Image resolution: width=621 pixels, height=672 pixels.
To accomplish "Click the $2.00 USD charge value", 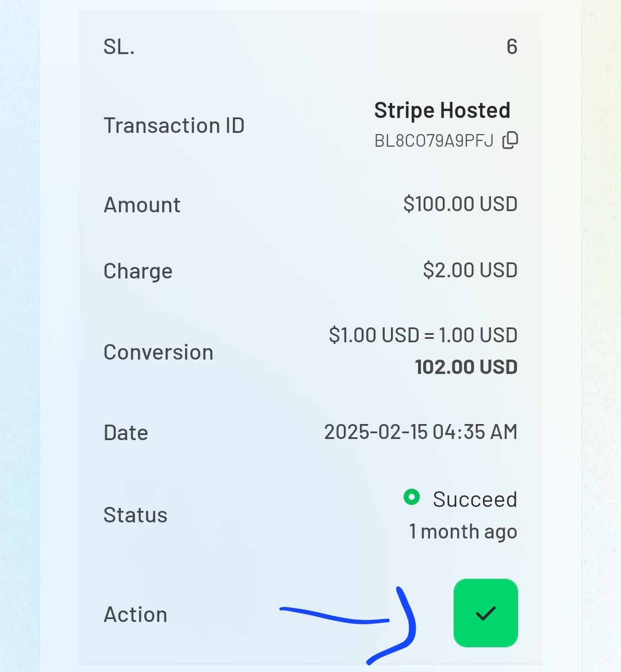I will coord(470,270).
